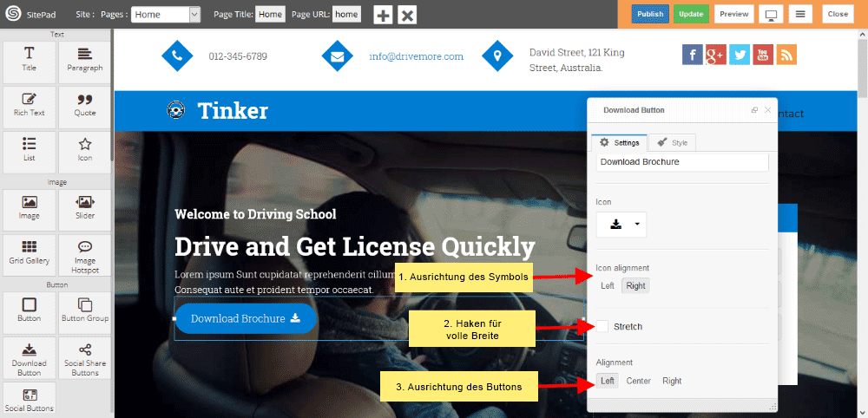Click the Download Brochure button on page

[x=246, y=318]
